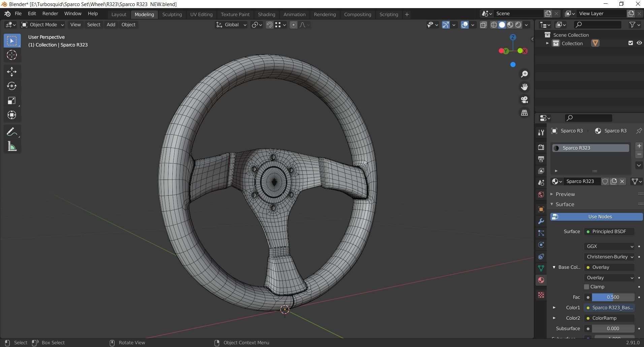This screenshot has height=347, width=644.
Task: Open the Overlay blend type dropdown
Action: (x=609, y=278)
